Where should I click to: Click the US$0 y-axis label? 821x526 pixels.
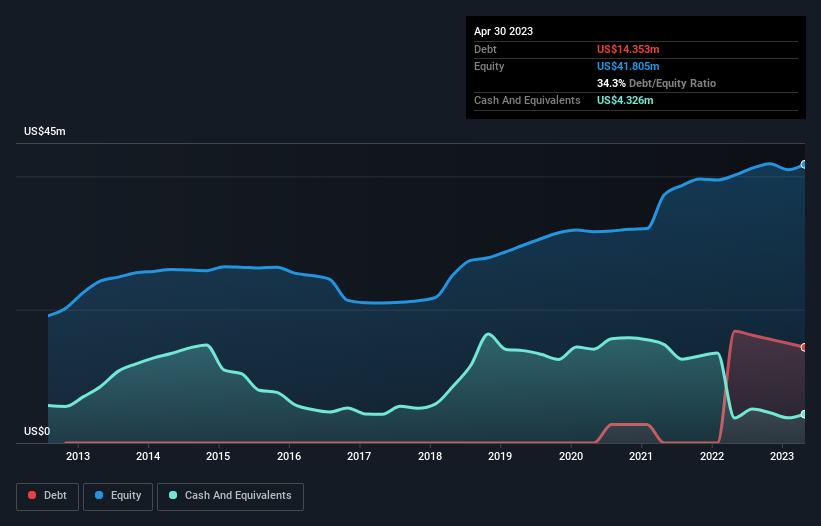coord(37,431)
